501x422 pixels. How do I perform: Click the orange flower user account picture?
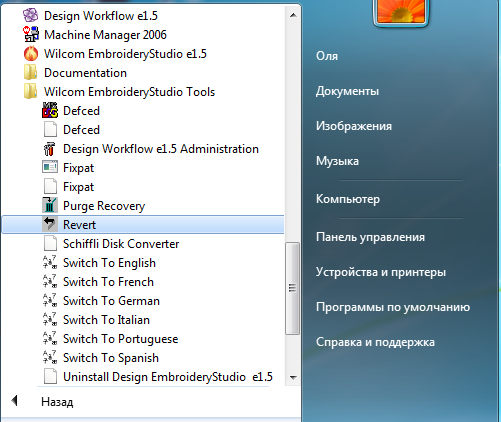pos(401,12)
